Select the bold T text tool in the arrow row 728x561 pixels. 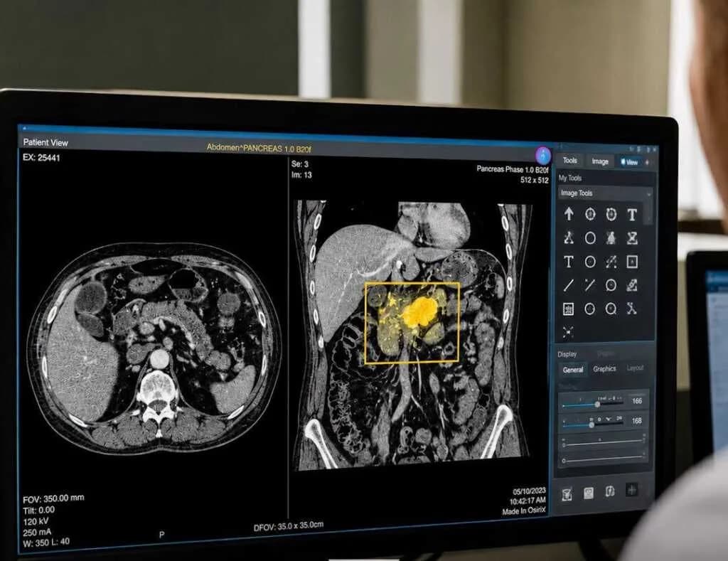click(632, 215)
